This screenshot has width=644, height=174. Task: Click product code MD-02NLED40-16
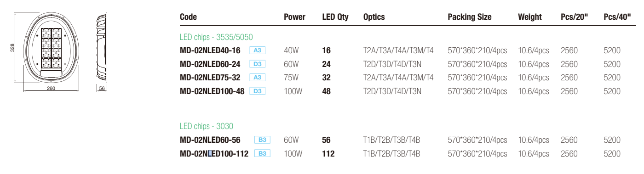[x=210, y=51]
